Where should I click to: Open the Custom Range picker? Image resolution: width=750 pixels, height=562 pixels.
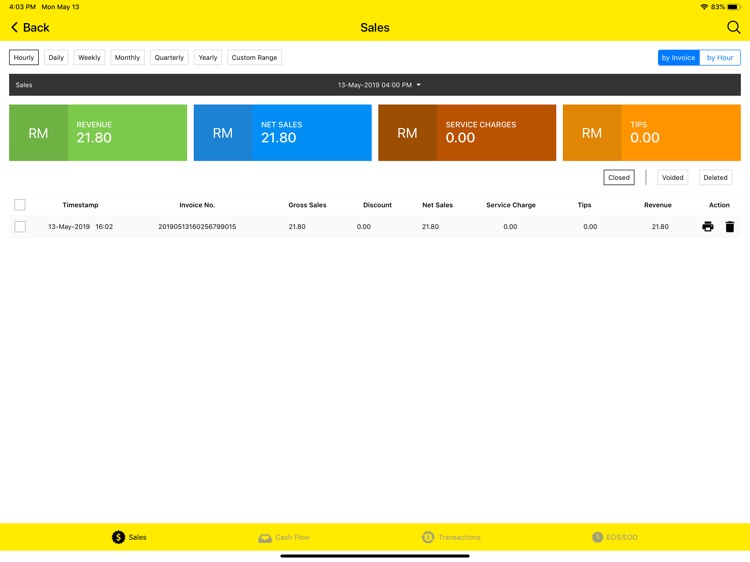click(x=254, y=57)
